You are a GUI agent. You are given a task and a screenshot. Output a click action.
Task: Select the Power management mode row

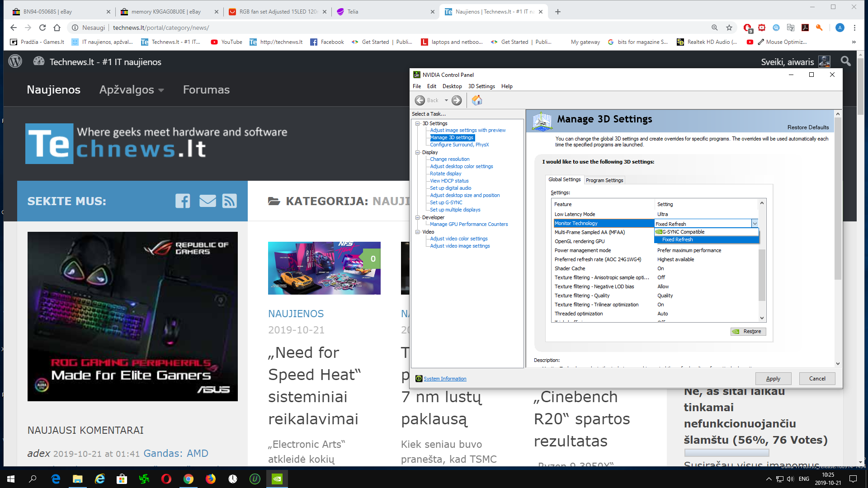656,250
